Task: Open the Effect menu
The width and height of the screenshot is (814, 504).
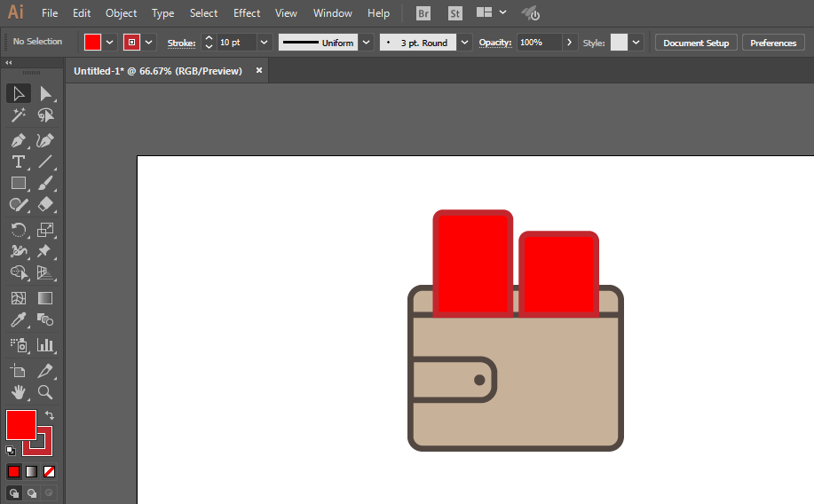Action: [247, 13]
